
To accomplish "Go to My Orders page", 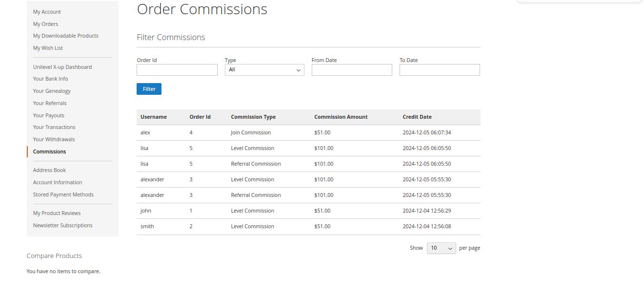I will coord(45,24).
